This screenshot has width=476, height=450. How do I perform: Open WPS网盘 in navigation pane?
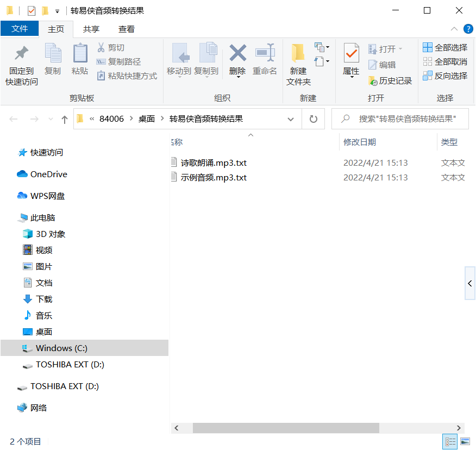click(x=47, y=196)
